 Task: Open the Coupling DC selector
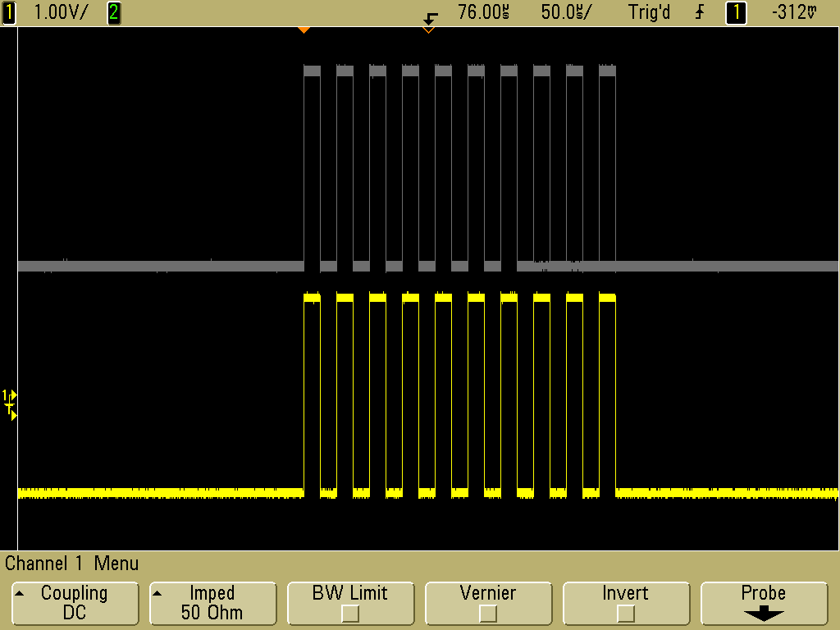(x=74, y=603)
